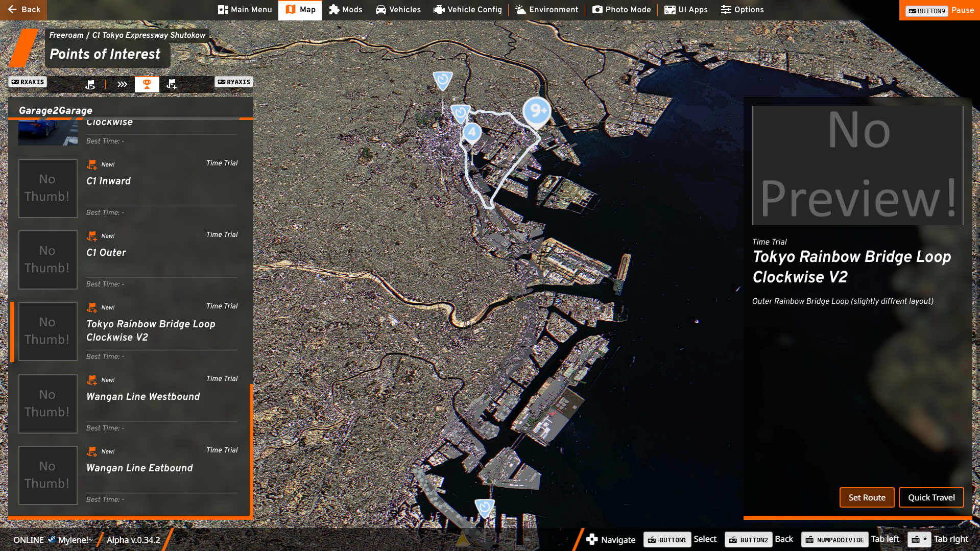980x551 pixels.
Task: Select the Wangan Line Westbound time trial
Action: [128, 404]
